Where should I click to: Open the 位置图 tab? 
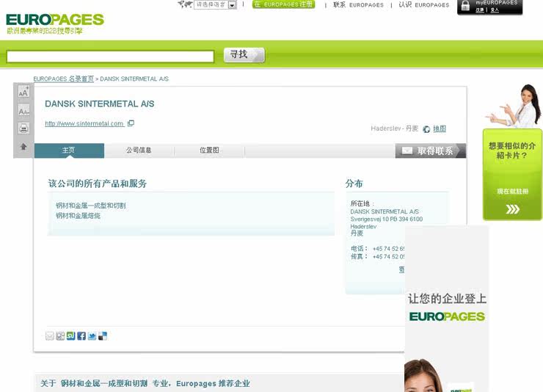[209, 150]
